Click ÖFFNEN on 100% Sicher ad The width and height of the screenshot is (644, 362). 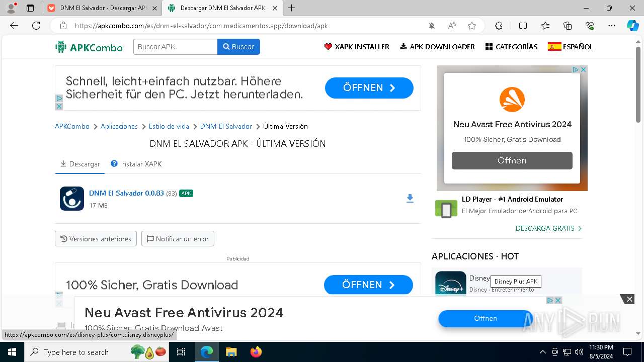(x=368, y=285)
